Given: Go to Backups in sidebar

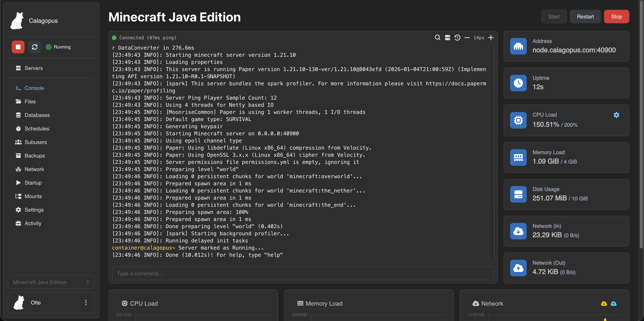Looking at the screenshot, I should pos(34,156).
